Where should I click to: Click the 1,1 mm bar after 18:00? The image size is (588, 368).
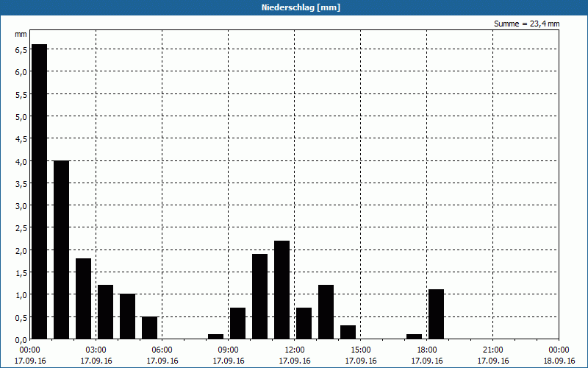(x=436, y=314)
